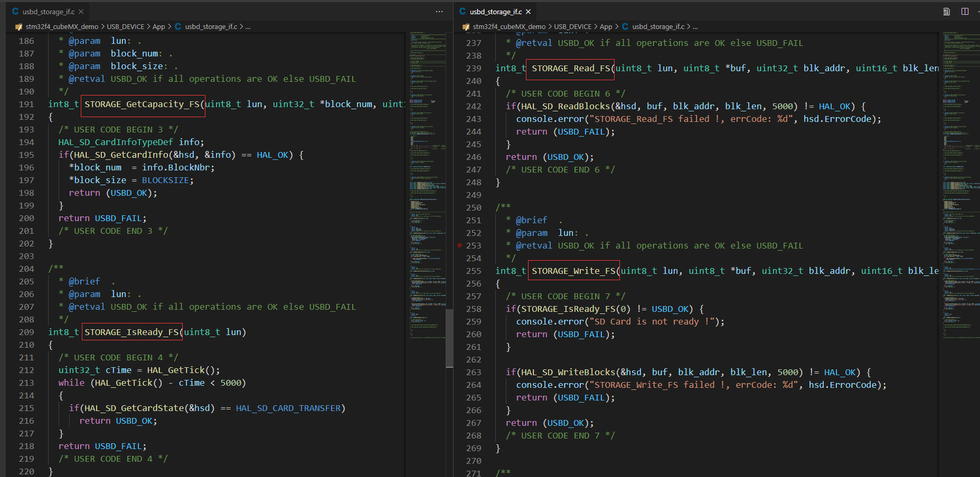980x477 pixels.
Task: Click the C language icon on the left usbd_storage_if.c tab
Action: click(14, 11)
